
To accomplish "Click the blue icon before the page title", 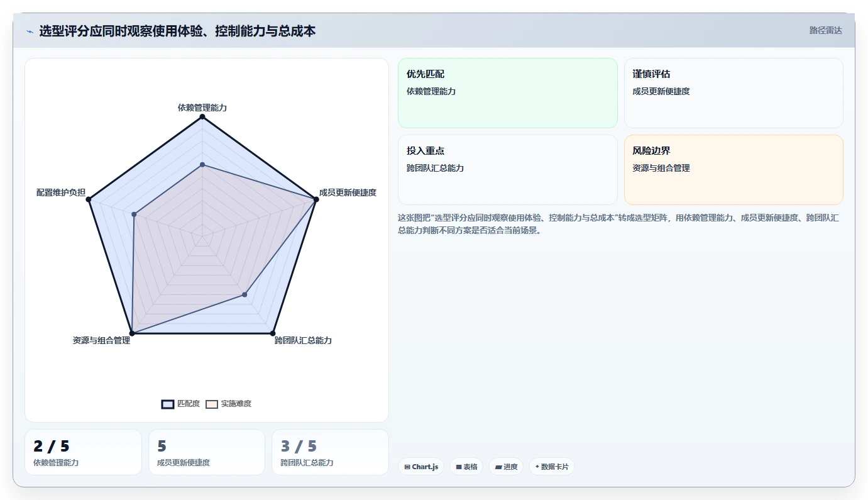I will 30,31.
